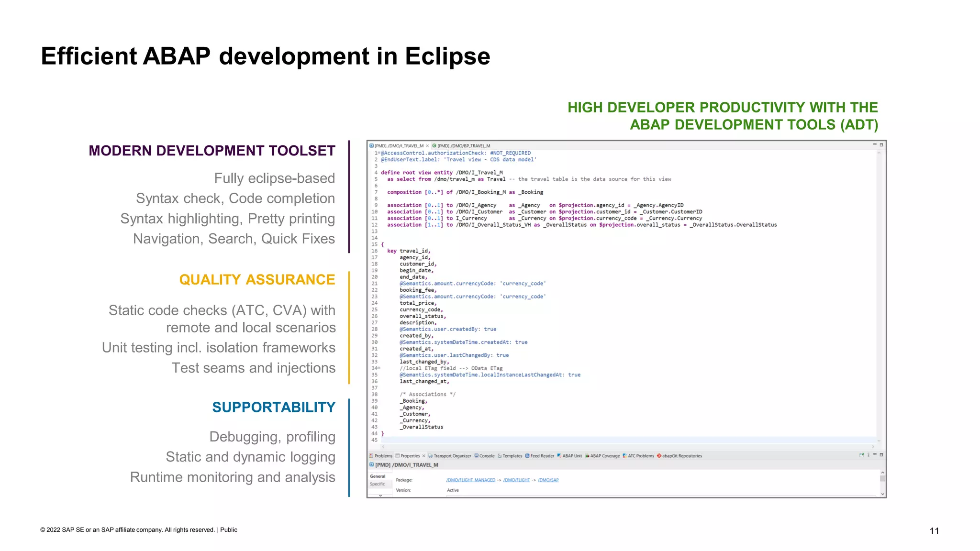This screenshot has width=980, height=551.
Task: Expand the folded comment at line 34
Action: (x=379, y=368)
